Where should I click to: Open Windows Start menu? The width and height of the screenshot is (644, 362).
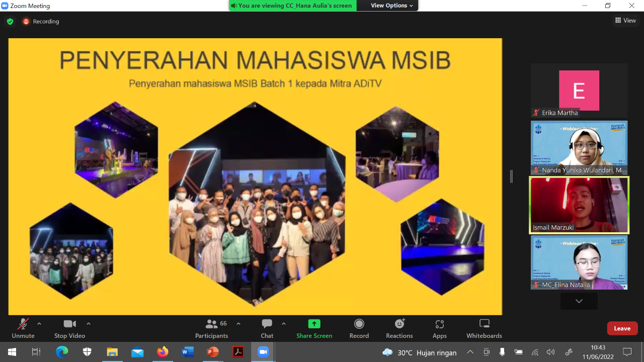click(12, 352)
